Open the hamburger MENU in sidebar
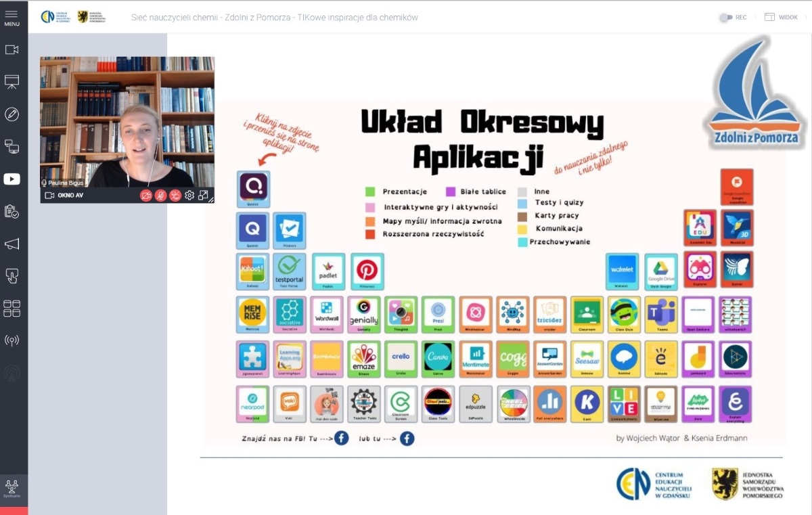Screen dimensions: 812x515 point(12,18)
